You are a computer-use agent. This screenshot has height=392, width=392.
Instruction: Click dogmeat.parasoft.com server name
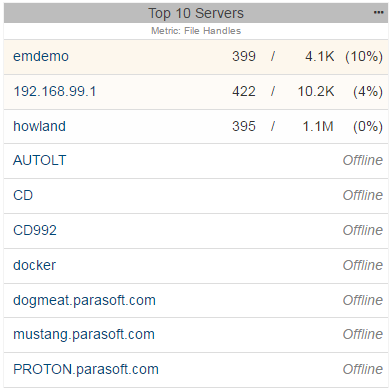point(84,300)
